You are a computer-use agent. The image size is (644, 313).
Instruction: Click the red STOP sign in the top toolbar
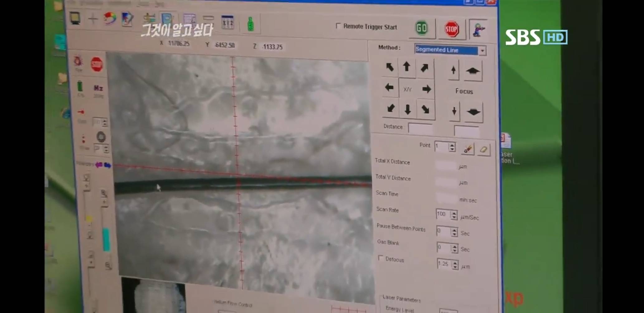coord(452,29)
